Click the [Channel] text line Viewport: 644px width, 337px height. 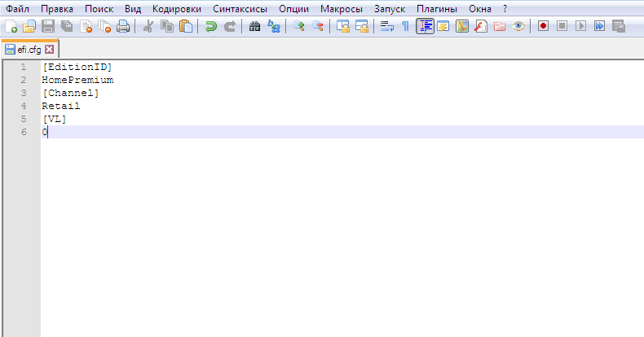71,93
